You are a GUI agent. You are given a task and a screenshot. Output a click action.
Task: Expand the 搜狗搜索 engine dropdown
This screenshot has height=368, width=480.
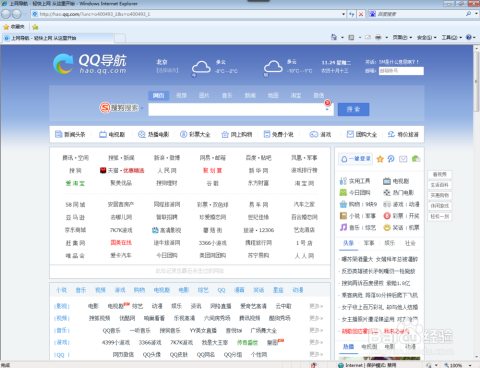point(142,108)
